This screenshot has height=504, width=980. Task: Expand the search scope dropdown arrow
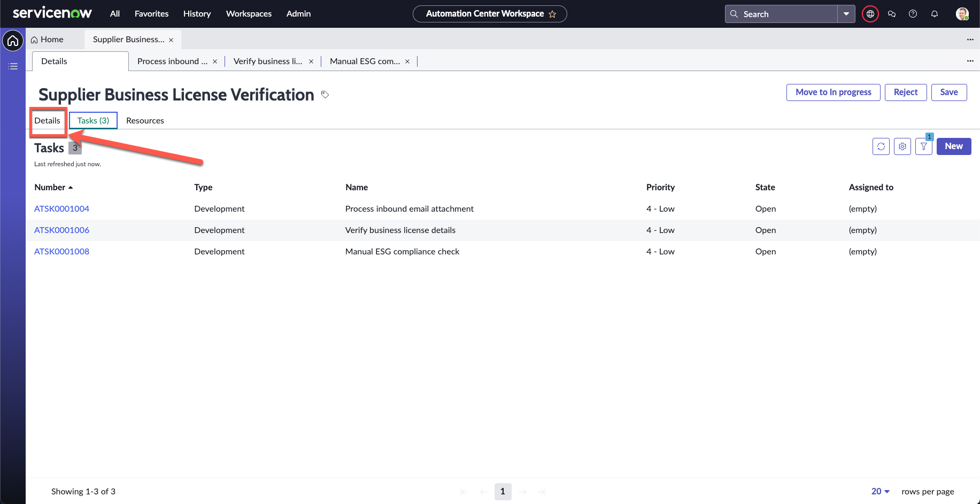846,14
